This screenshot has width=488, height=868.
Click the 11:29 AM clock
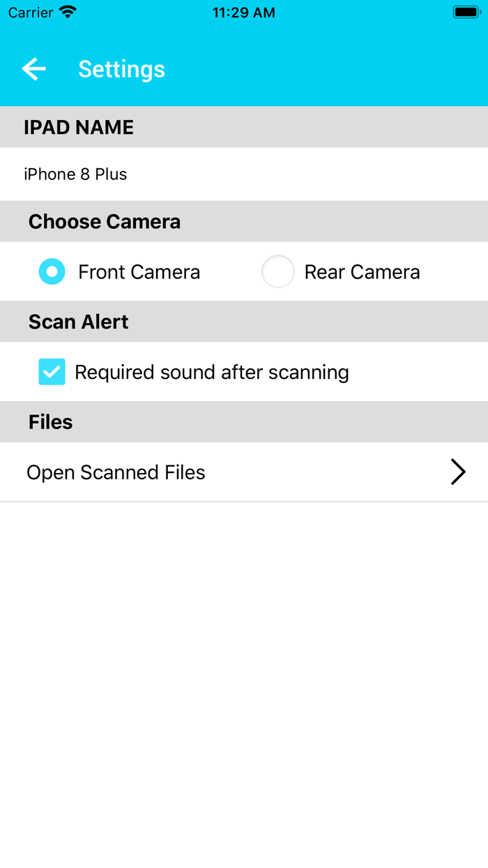pyautogui.click(x=243, y=13)
